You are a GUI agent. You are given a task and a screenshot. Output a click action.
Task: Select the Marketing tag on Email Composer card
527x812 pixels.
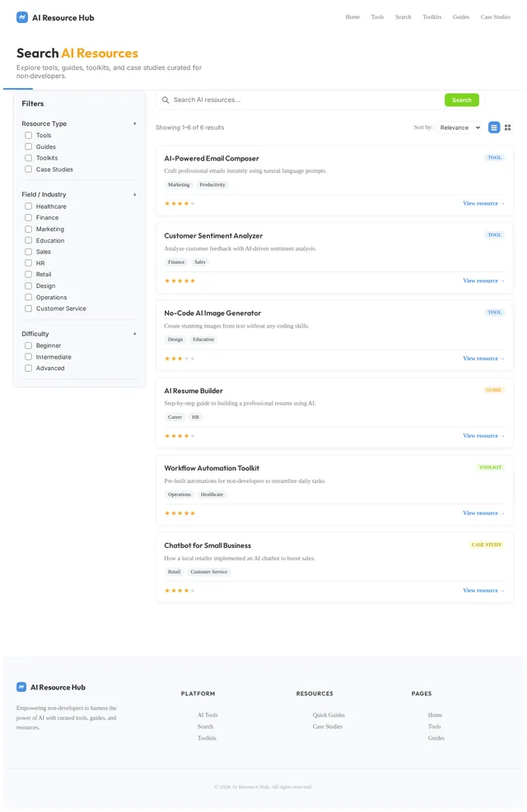coord(179,185)
